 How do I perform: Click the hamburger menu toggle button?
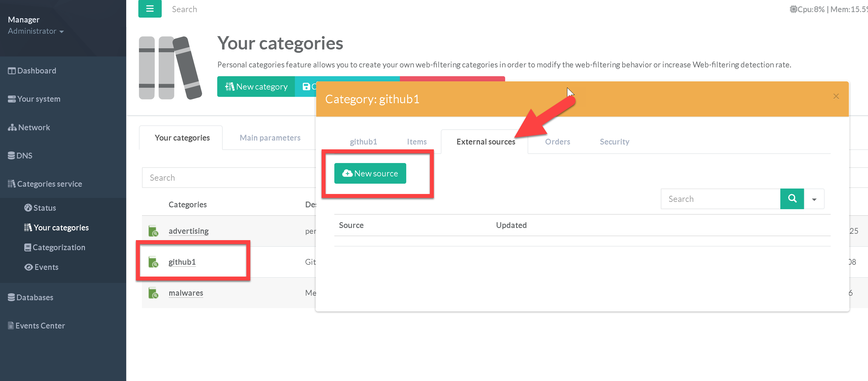pos(150,9)
